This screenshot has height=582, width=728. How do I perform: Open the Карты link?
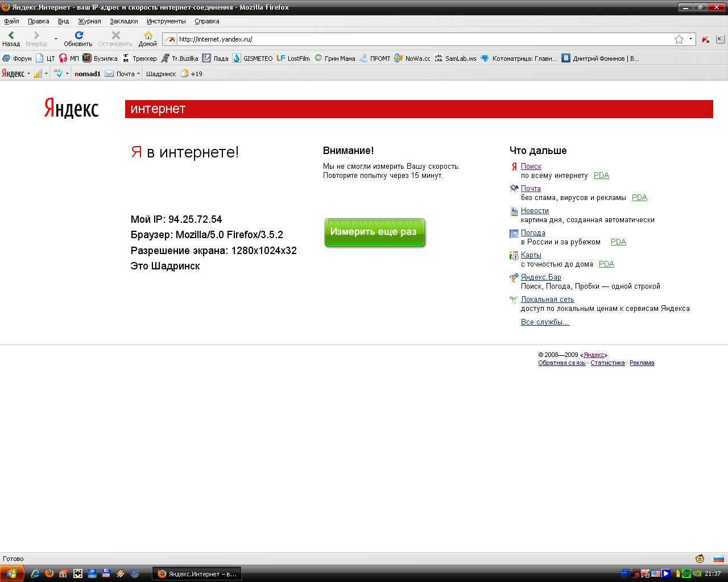[x=531, y=255]
